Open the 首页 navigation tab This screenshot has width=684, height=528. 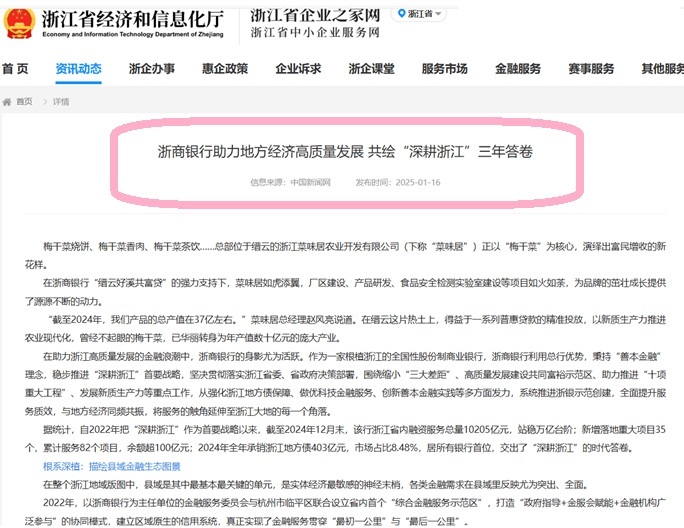pos(15,69)
